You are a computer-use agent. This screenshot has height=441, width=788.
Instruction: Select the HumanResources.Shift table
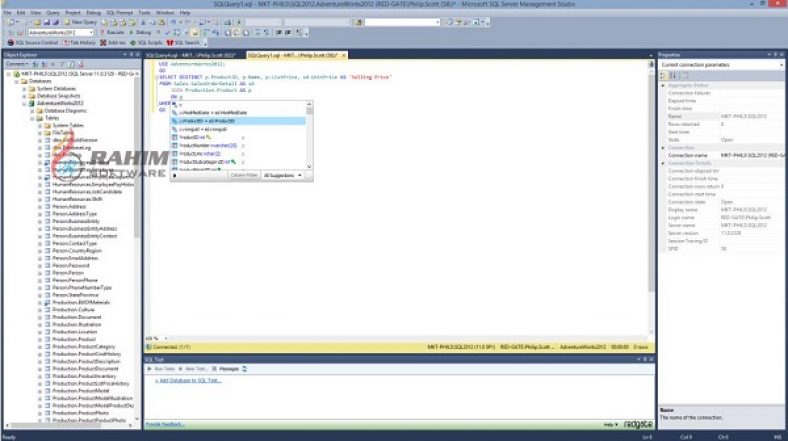[77, 199]
